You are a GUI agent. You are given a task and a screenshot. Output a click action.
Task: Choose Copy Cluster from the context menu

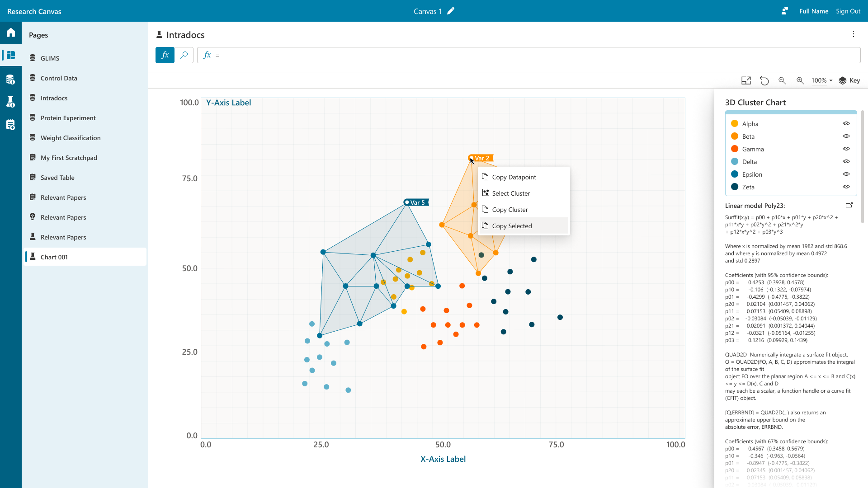pos(510,210)
